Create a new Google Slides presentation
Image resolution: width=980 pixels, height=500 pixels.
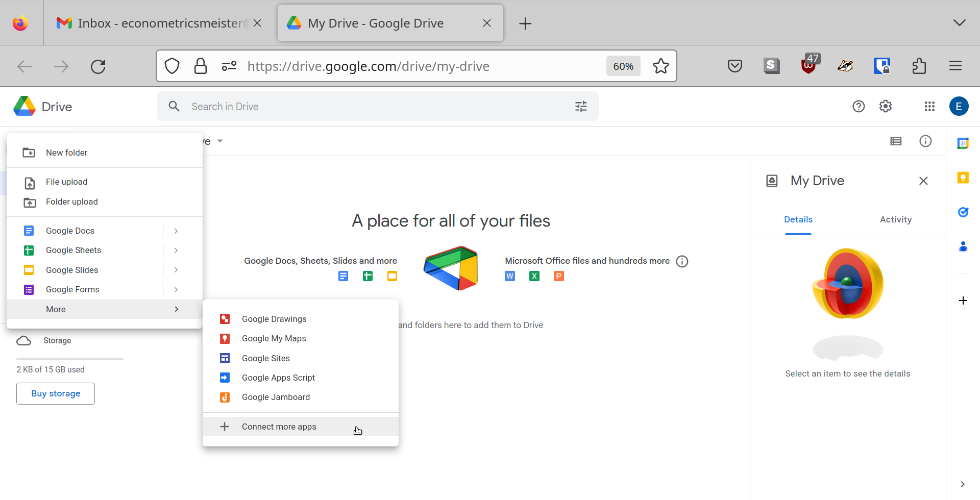pyautogui.click(x=72, y=270)
